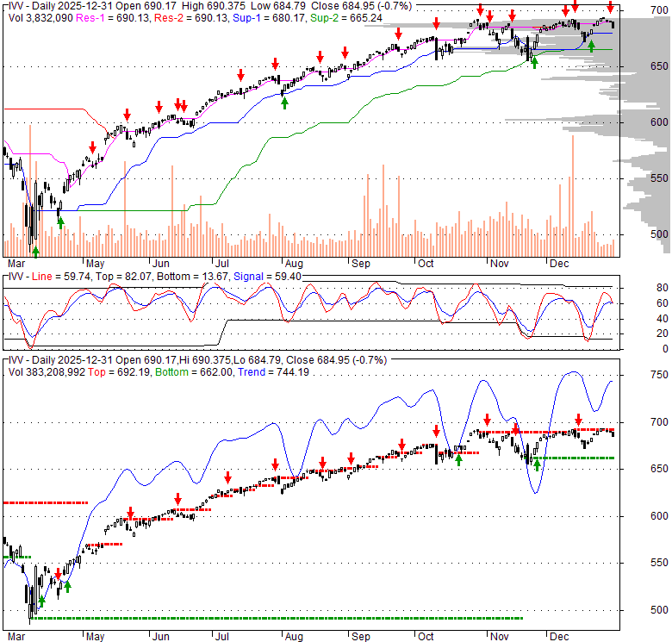672x642 pixels.
Task: Click the May label on top chart time axis
Action: point(95,263)
